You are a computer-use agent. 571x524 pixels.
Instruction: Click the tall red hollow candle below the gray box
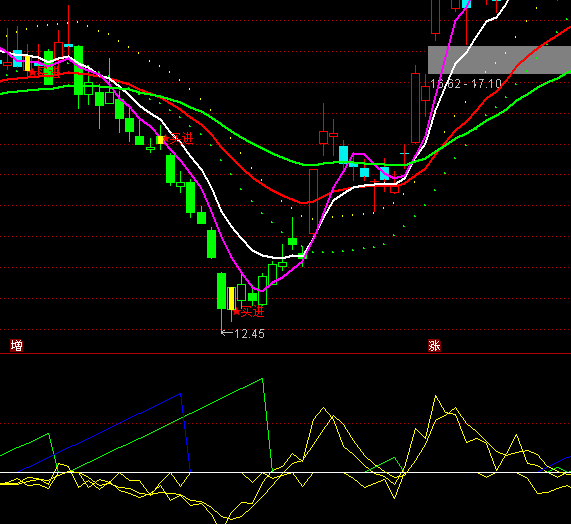(x=415, y=108)
